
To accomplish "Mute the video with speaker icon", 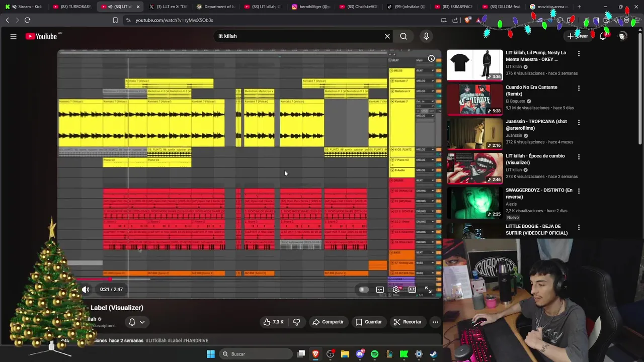I will pos(86,289).
